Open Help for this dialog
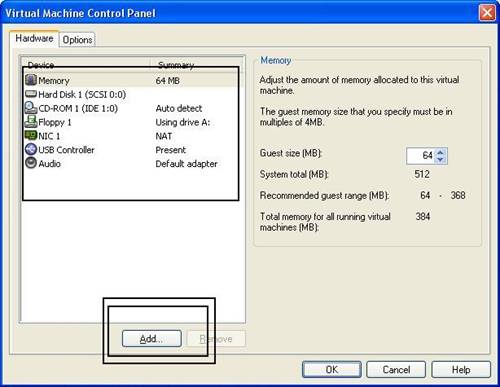The width and height of the screenshot is (500, 387). click(461, 370)
